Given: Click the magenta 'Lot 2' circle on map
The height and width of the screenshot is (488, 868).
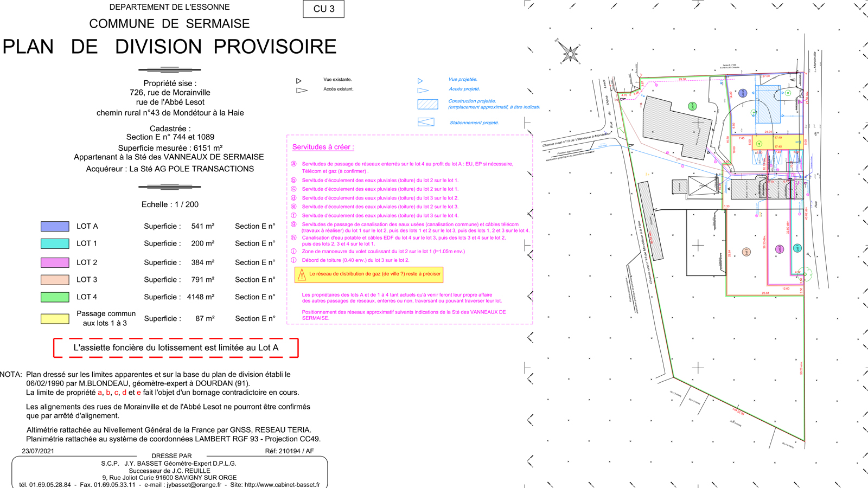Looking at the screenshot, I should (780, 249).
